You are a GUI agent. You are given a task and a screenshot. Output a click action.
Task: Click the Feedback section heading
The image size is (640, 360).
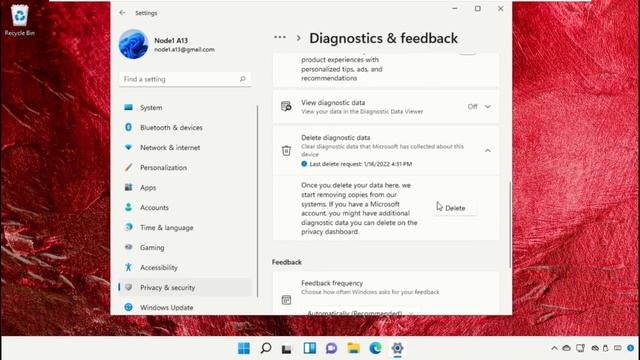pyautogui.click(x=287, y=262)
